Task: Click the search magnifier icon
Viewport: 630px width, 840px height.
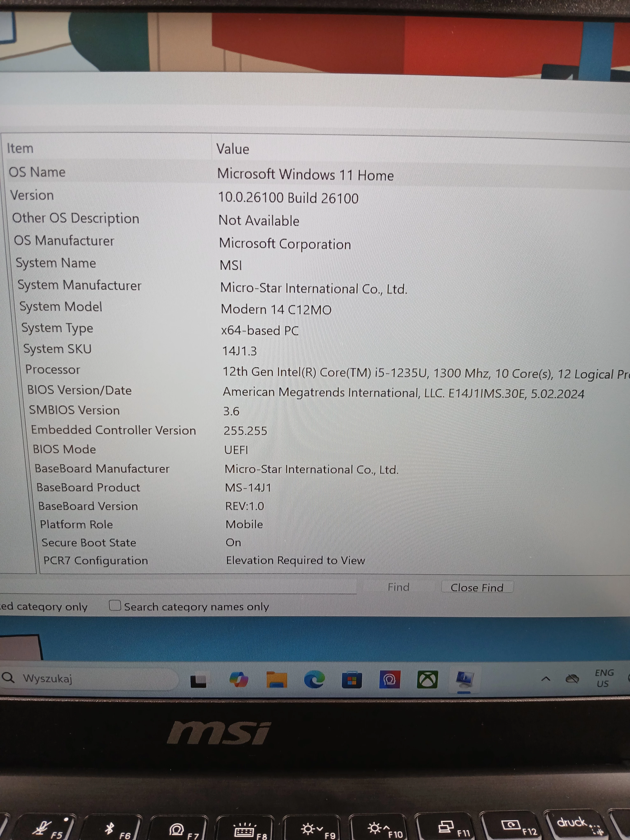Action: (x=8, y=678)
